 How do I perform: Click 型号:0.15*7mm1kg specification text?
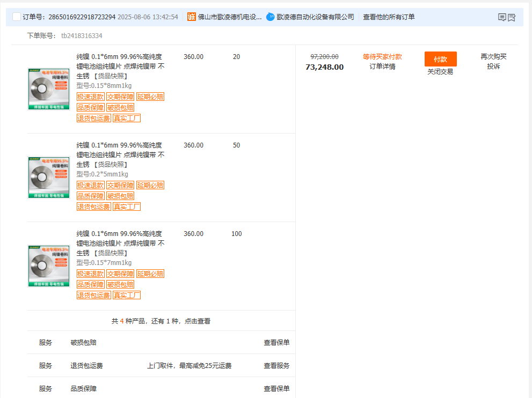click(104, 262)
